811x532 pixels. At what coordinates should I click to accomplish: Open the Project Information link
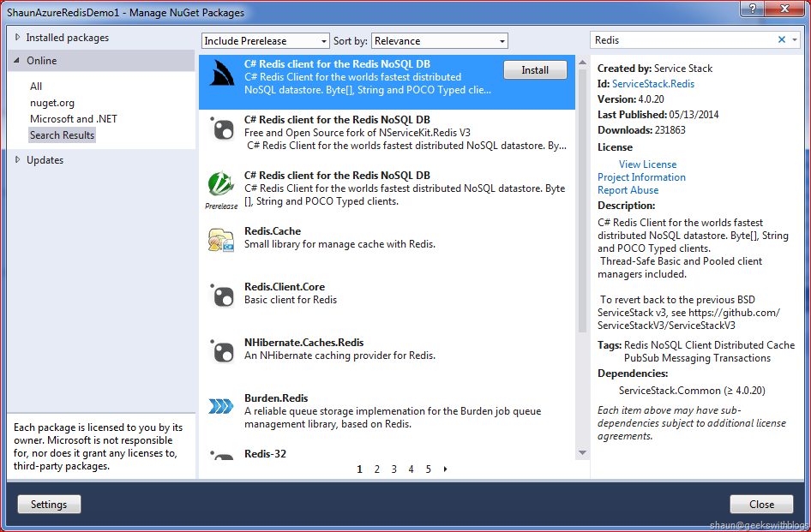pos(641,177)
